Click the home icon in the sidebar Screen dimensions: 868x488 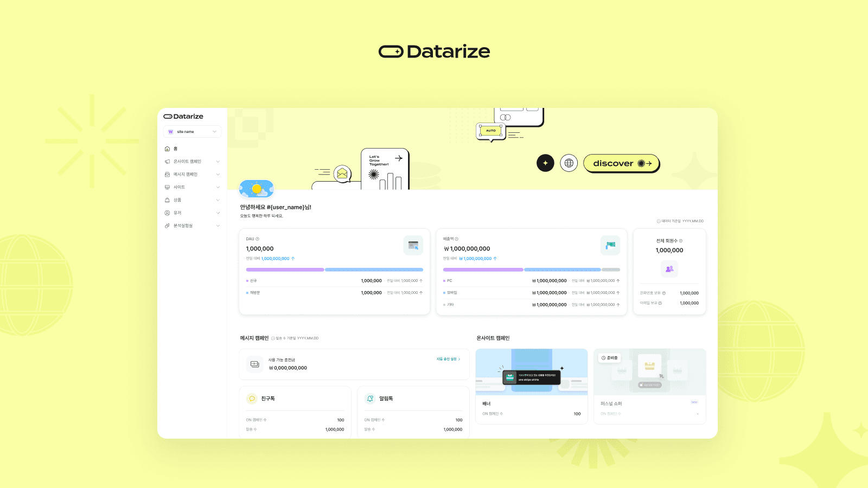(167, 149)
